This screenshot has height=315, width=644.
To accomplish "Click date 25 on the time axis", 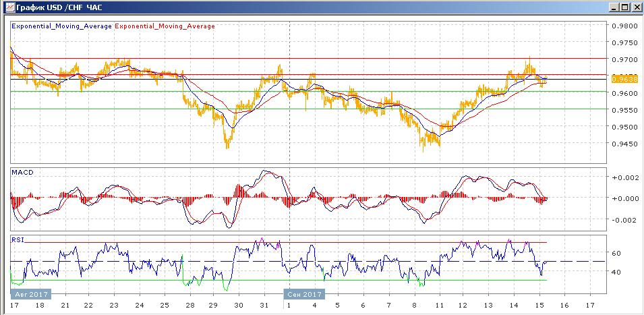I will coord(165,306).
